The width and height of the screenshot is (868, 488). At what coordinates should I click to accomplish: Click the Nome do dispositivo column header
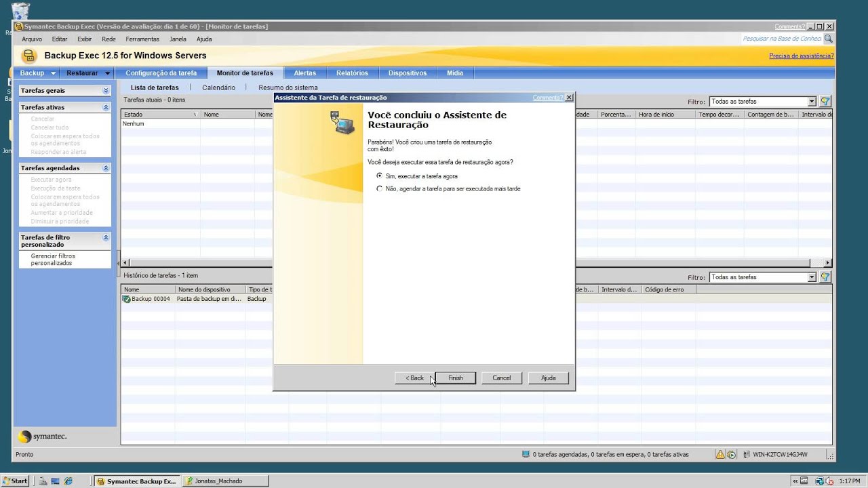[210, 289]
